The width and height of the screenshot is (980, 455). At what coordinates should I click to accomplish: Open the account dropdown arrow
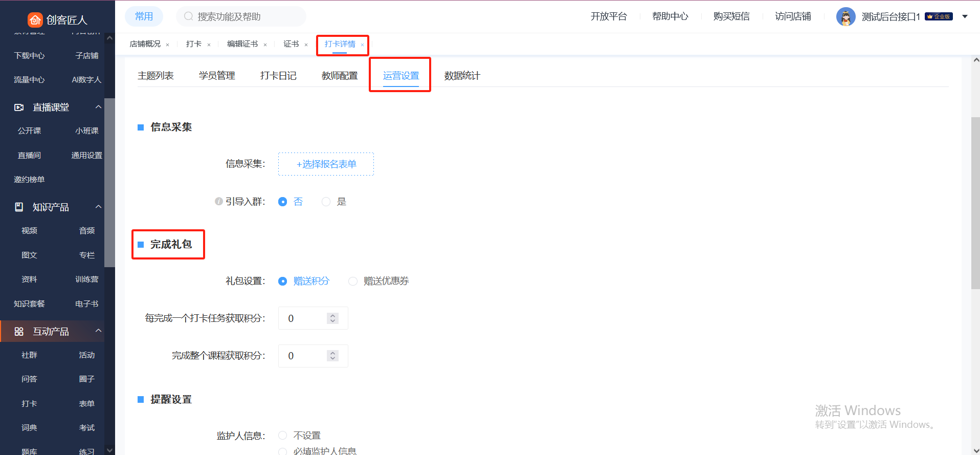(965, 17)
